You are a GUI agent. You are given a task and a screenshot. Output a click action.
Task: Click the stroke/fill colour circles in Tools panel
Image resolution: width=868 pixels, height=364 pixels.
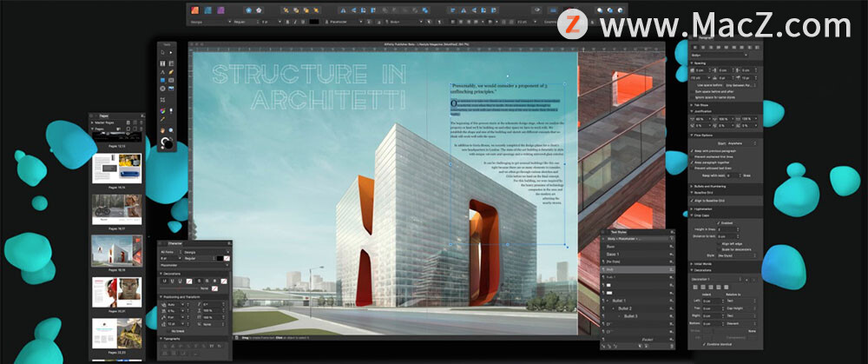coord(167,143)
